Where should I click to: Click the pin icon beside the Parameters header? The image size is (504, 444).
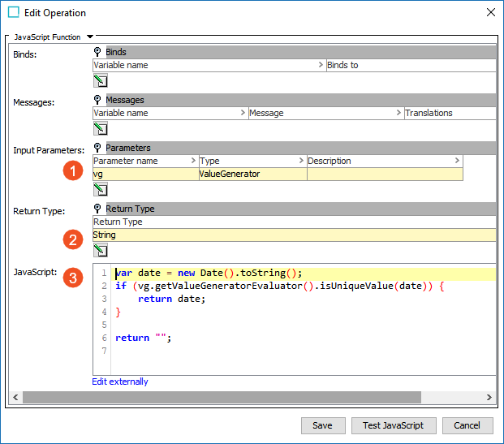(98, 148)
